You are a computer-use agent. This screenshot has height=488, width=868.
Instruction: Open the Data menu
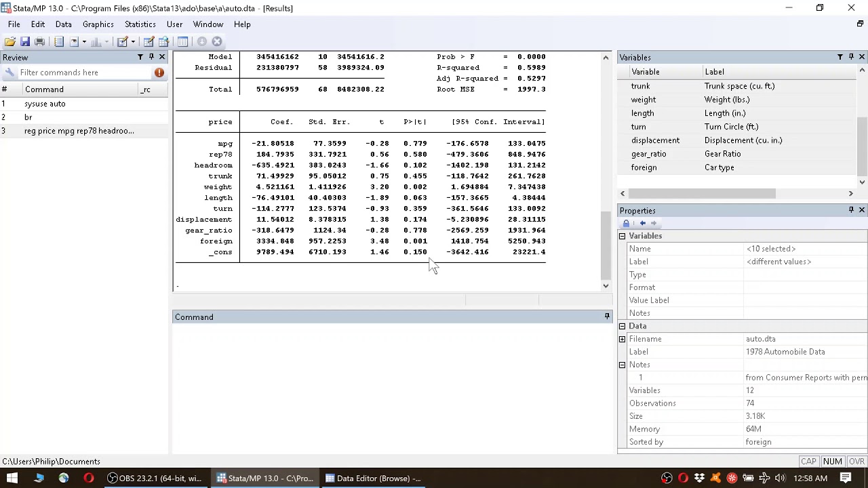(x=64, y=24)
